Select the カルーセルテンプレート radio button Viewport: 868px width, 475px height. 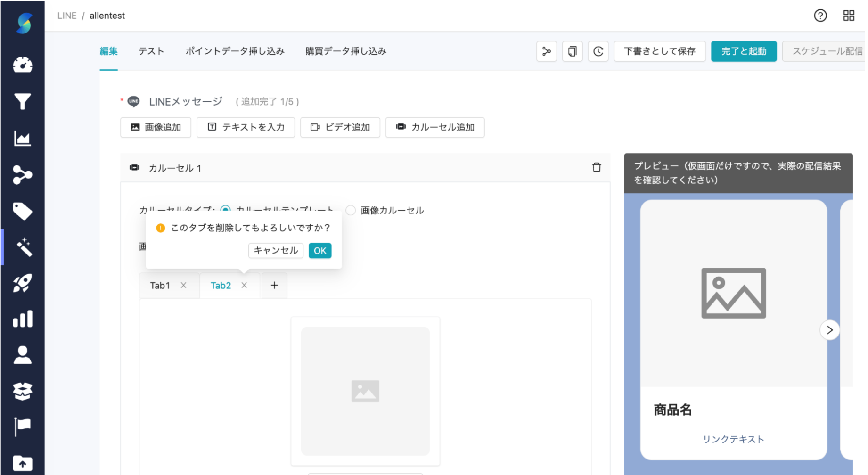[x=226, y=210]
